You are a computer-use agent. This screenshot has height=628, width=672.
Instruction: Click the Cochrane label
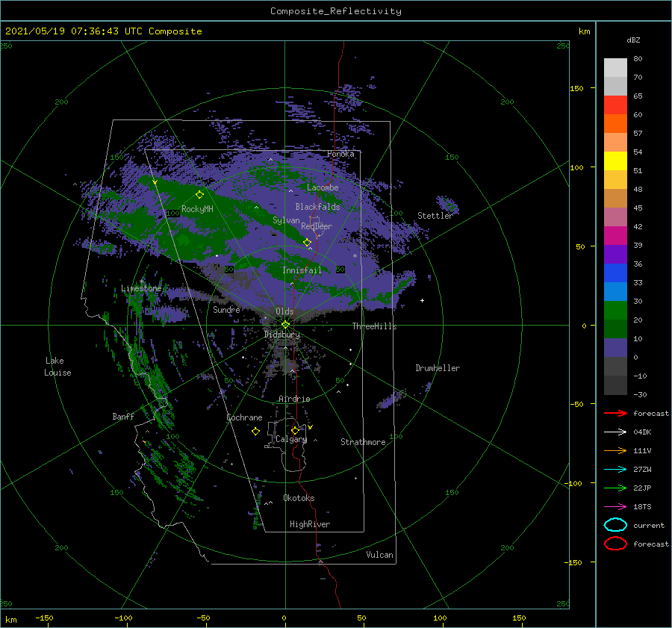pyautogui.click(x=244, y=417)
